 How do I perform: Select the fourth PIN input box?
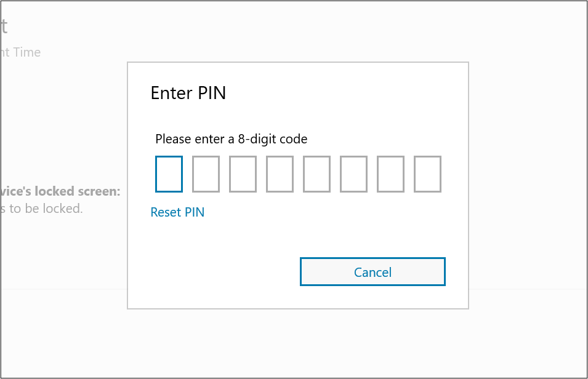tap(280, 174)
